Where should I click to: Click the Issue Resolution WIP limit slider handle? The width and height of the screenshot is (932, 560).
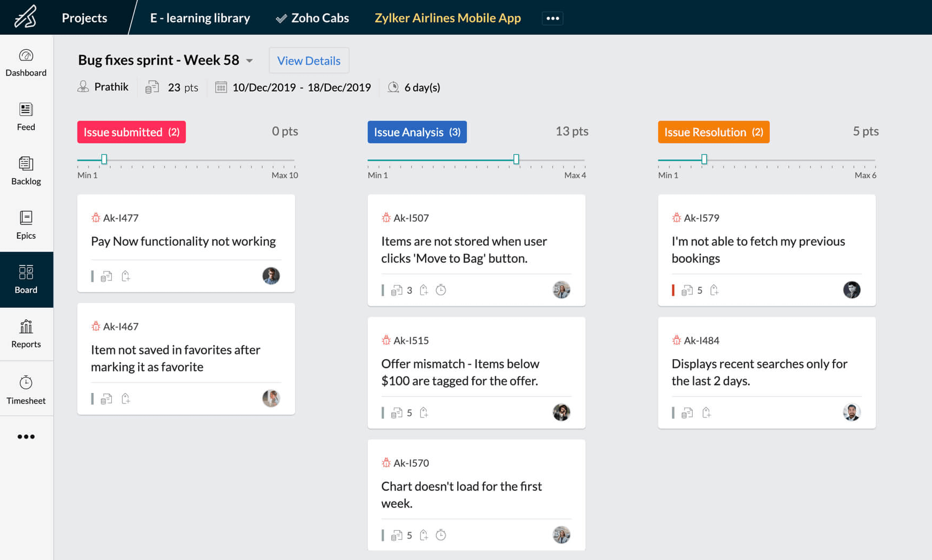click(704, 159)
